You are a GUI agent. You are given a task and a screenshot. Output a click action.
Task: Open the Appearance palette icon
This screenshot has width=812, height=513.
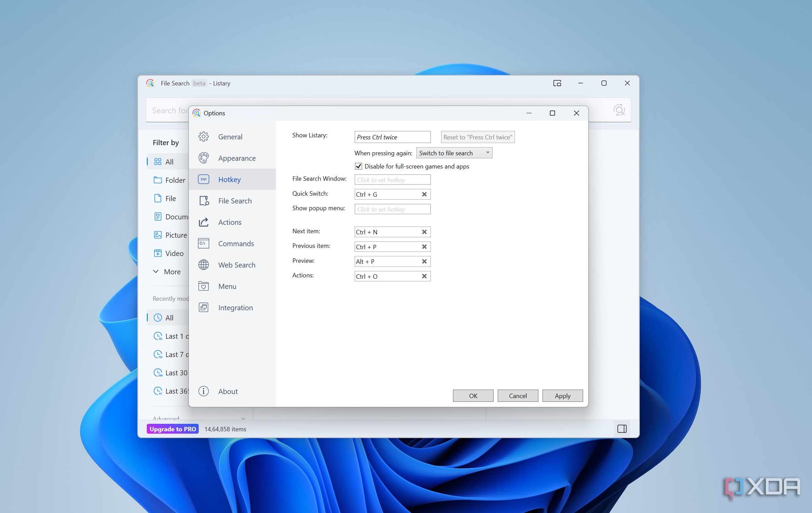[x=203, y=158]
